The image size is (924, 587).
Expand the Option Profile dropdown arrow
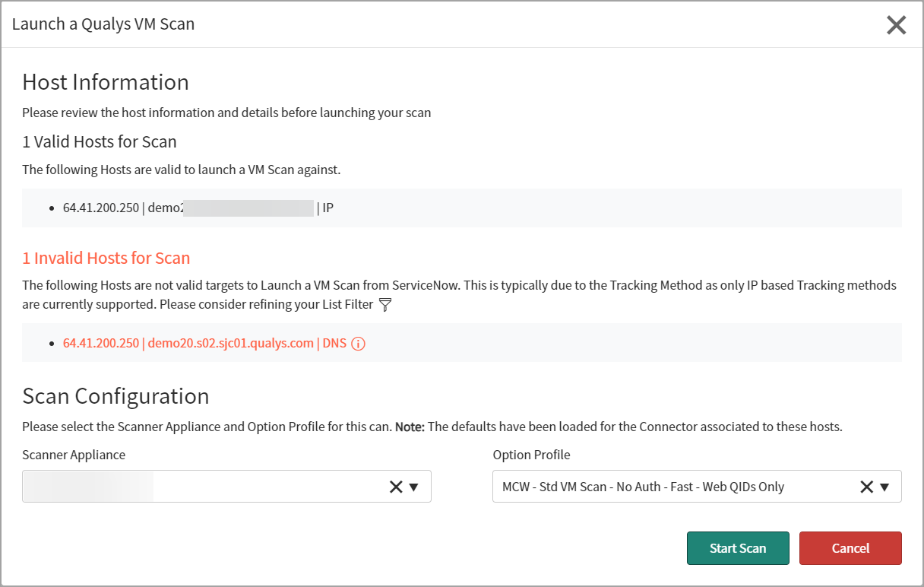click(x=884, y=487)
